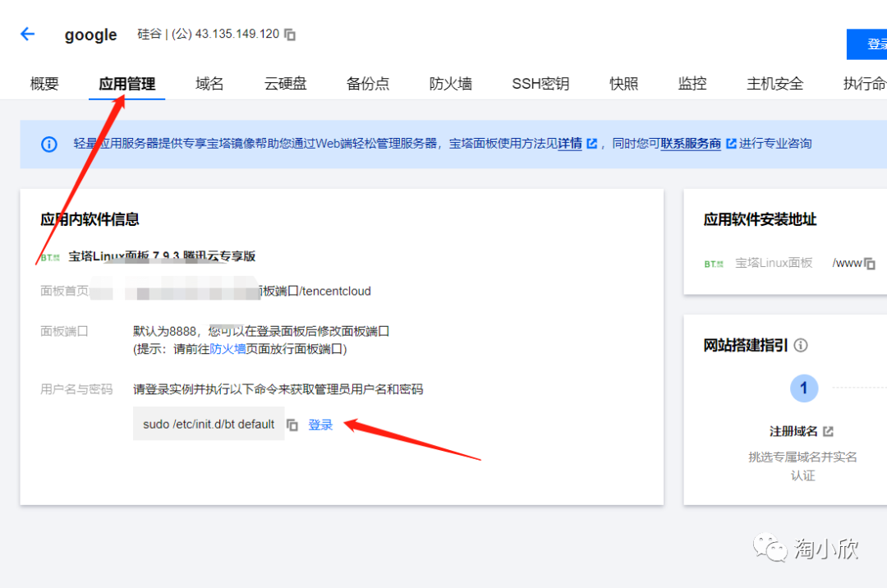Open the 详情 link in the banner
Image resolution: width=887 pixels, height=588 pixels.
point(570,144)
